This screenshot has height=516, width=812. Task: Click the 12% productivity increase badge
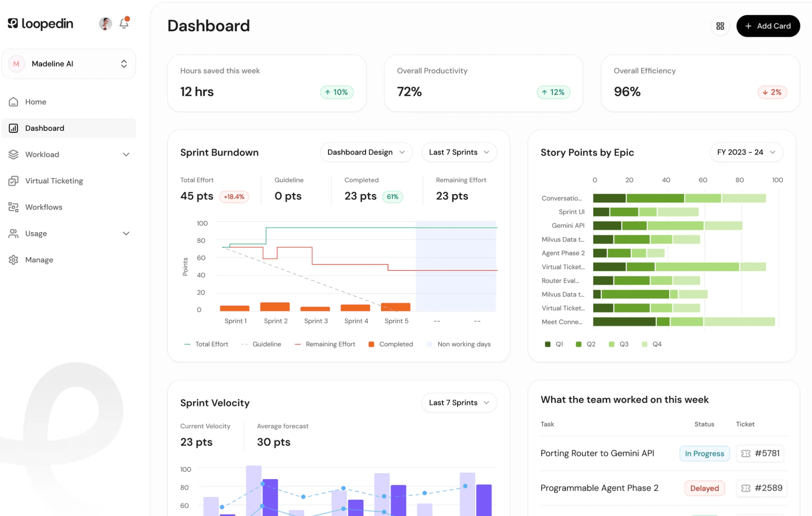coord(553,92)
